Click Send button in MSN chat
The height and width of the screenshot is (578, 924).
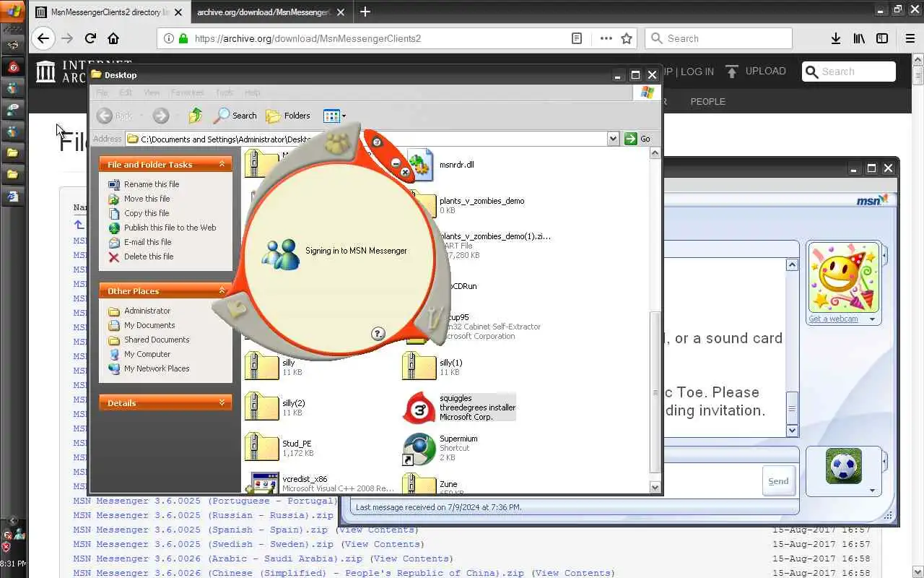[x=778, y=481]
